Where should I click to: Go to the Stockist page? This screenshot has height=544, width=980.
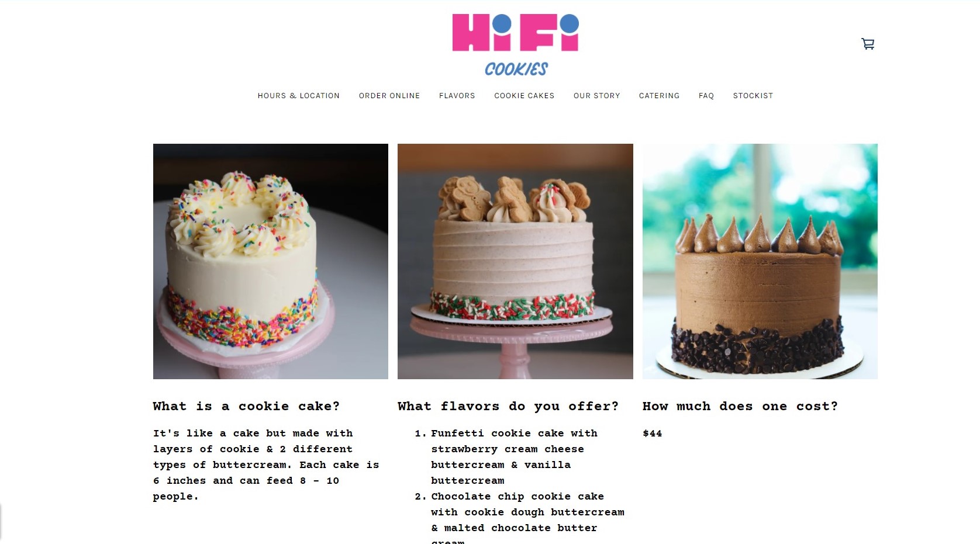point(753,96)
